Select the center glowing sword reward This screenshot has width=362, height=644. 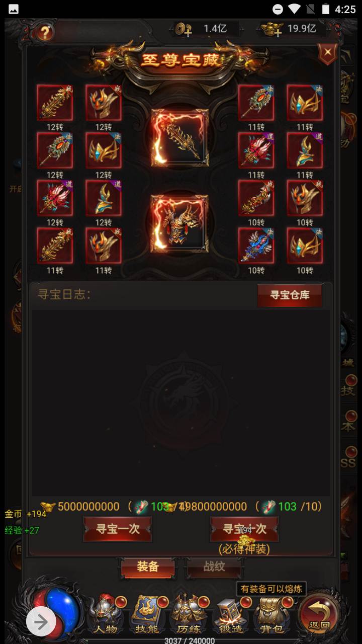pyautogui.click(x=179, y=138)
